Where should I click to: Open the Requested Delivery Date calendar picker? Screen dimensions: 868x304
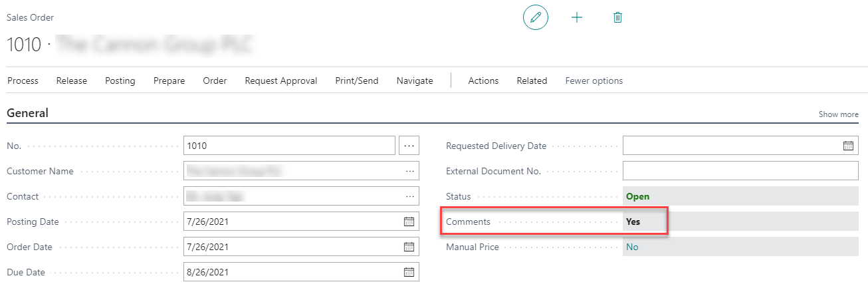[848, 146]
